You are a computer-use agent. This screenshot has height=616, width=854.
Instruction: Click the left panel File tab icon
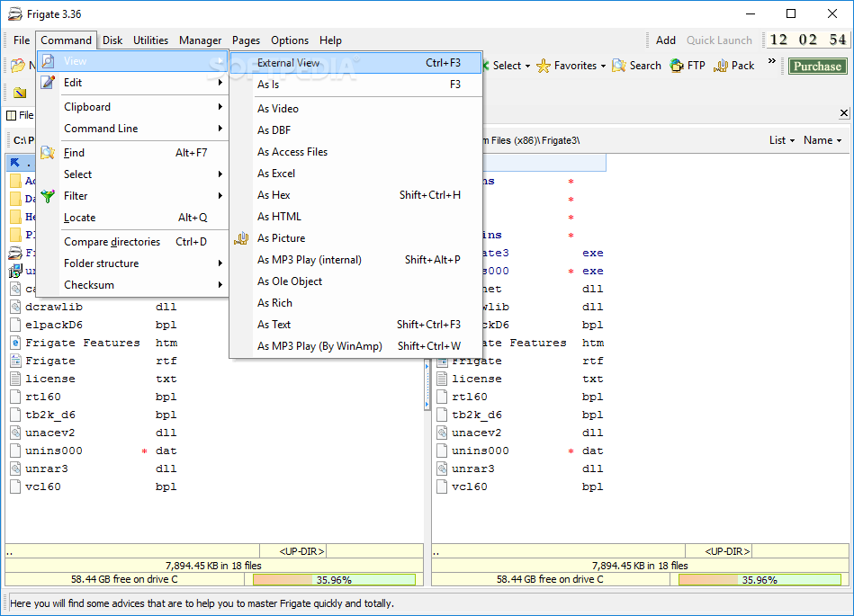point(11,115)
